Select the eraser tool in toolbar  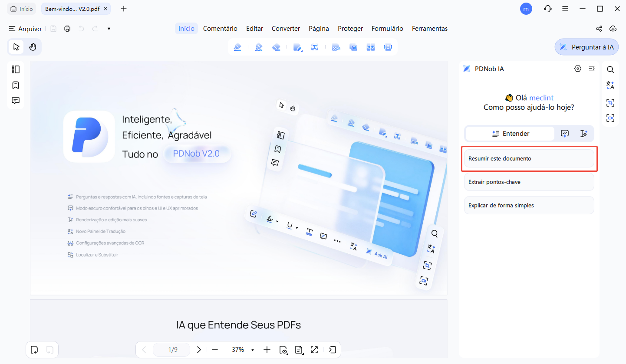pos(276,47)
